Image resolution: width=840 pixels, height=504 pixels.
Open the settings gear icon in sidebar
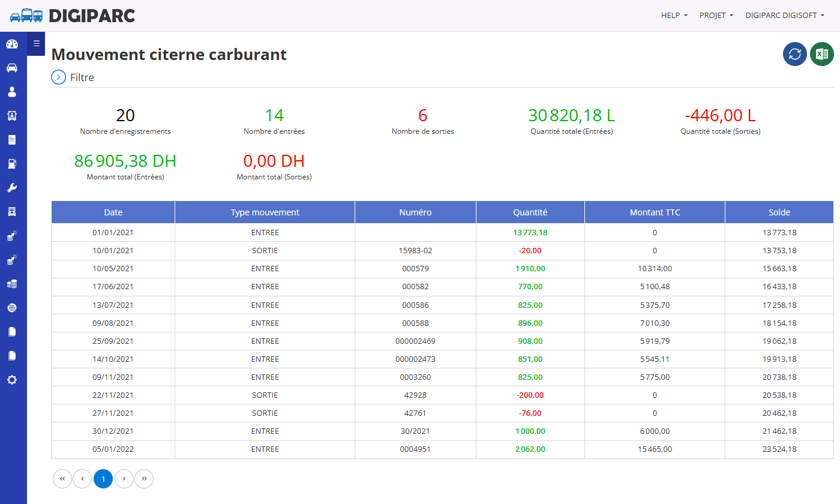tap(12, 380)
